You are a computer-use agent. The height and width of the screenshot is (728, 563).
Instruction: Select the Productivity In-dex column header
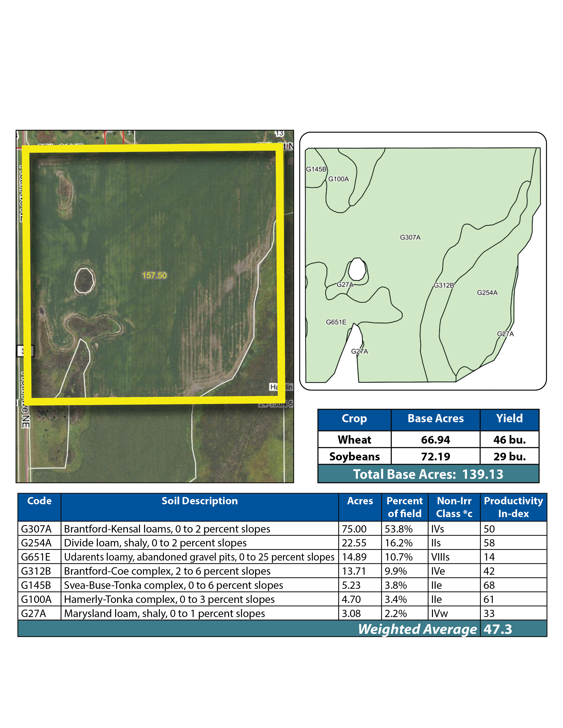(x=513, y=507)
